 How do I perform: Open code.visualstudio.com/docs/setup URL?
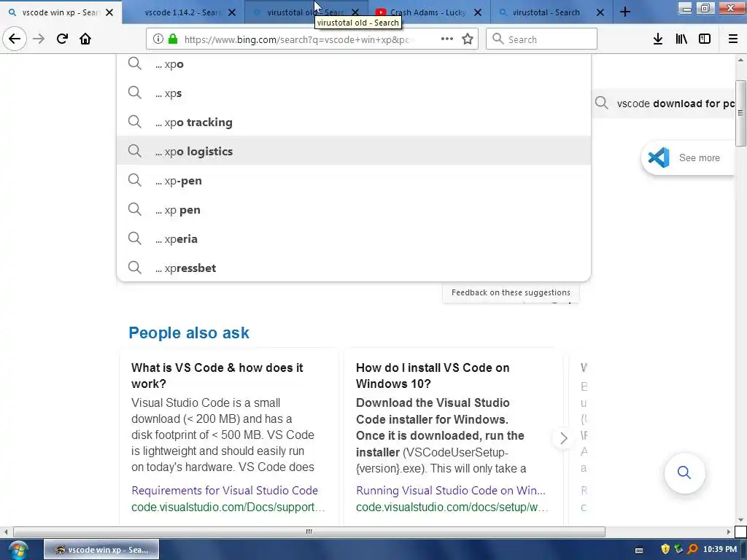coord(452,507)
